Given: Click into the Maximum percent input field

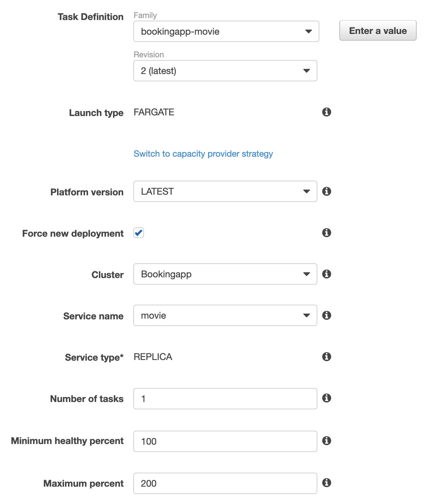Looking at the screenshot, I should click(x=225, y=483).
